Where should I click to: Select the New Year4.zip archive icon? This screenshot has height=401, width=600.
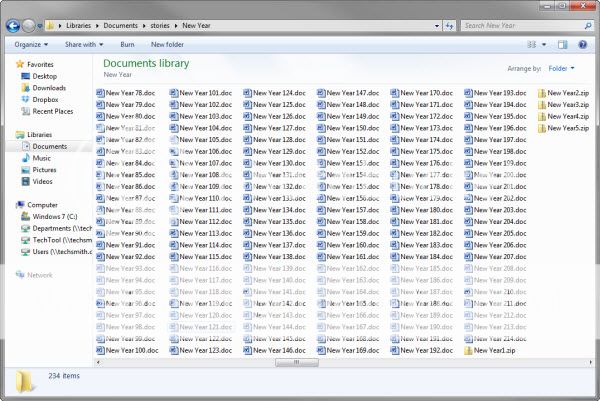click(542, 116)
